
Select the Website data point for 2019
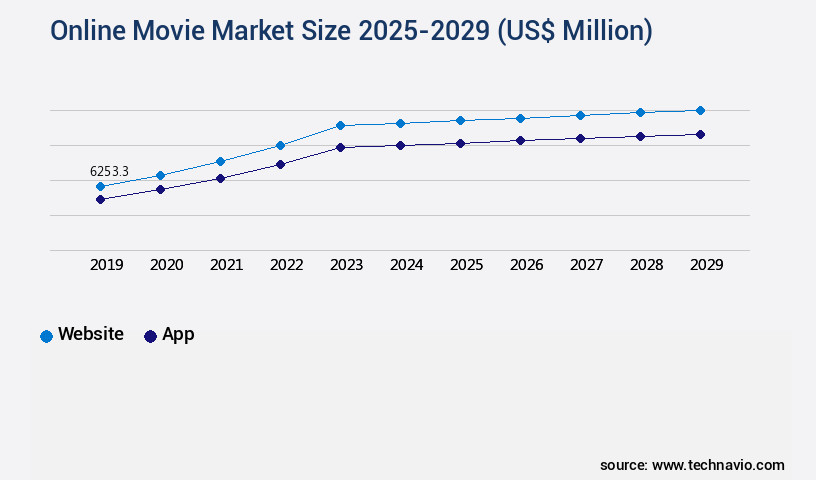(100, 186)
